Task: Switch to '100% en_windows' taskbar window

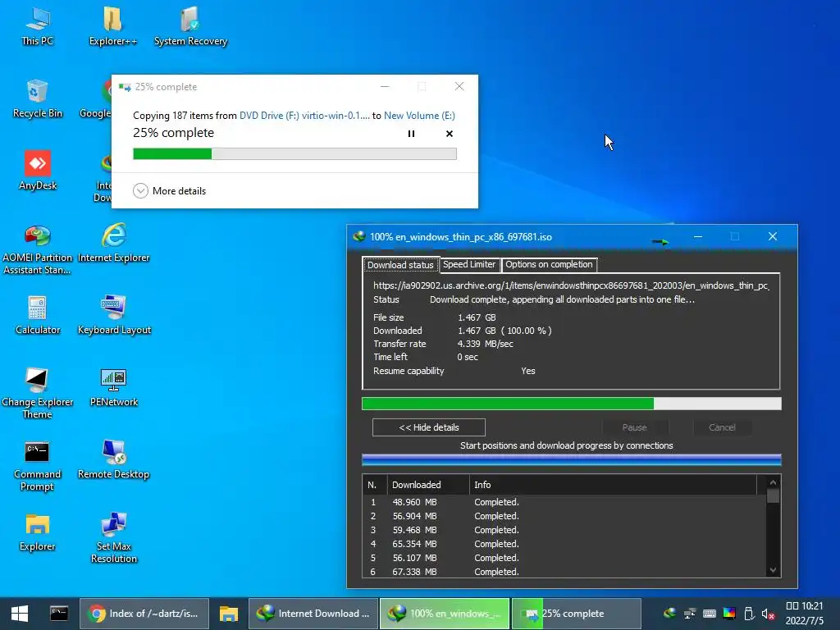Action: (x=445, y=614)
